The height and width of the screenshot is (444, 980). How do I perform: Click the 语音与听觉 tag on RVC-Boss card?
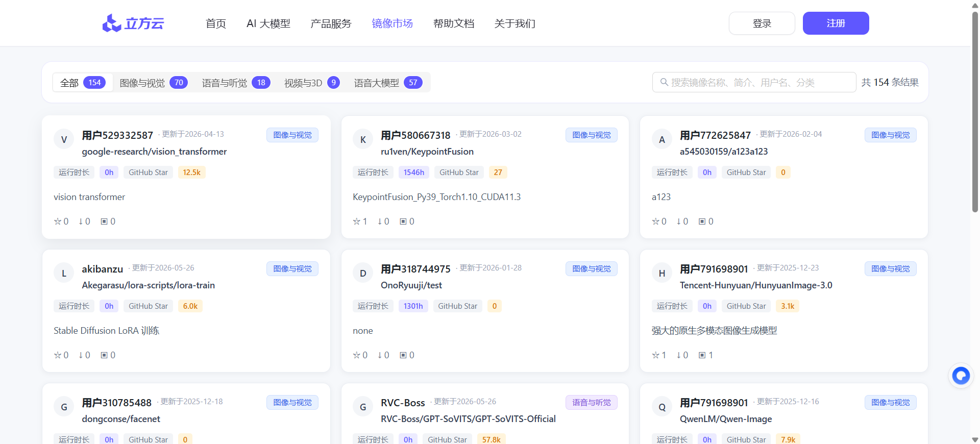tap(592, 403)
